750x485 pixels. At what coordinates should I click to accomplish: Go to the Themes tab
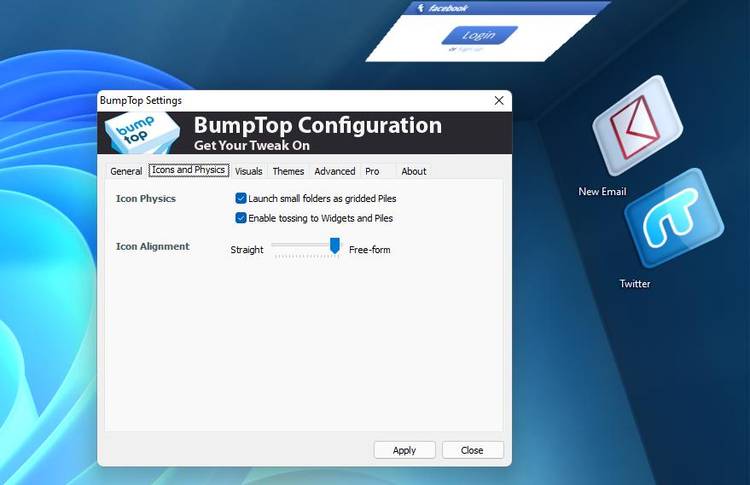(x=288, y=171)
